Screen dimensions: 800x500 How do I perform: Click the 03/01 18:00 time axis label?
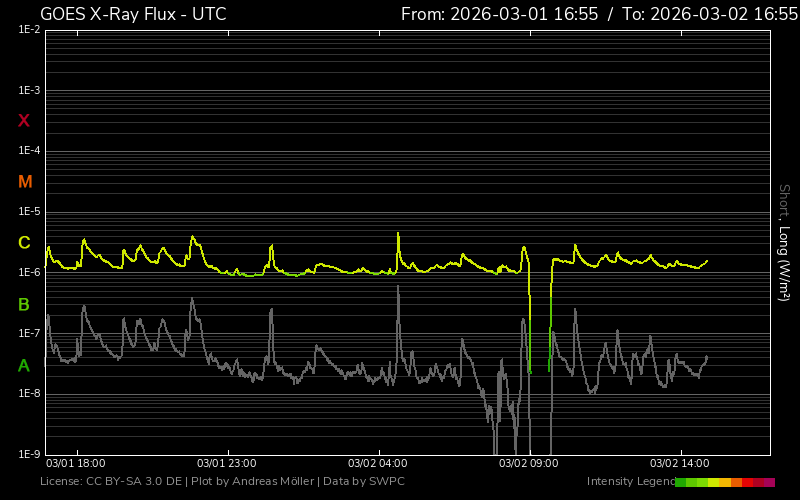click(x=76, y=464)
